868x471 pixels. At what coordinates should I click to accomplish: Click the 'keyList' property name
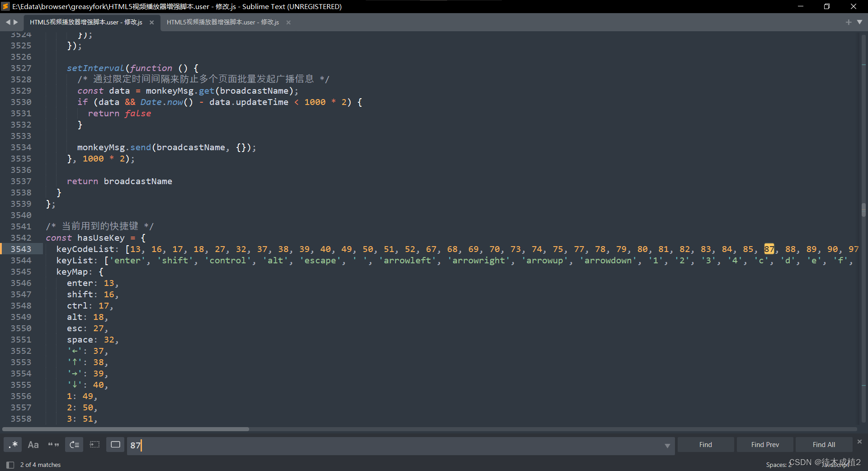pyautogui.click(x=75, y=260)
